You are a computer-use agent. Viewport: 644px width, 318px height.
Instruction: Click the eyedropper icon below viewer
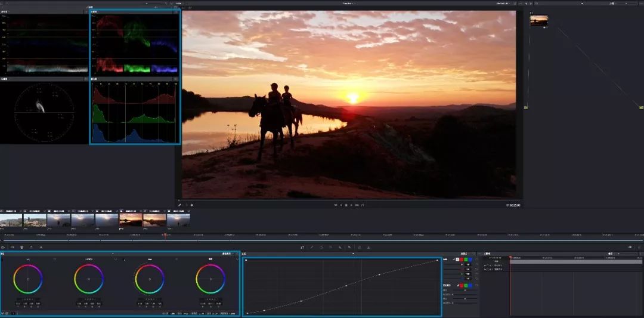179,205
